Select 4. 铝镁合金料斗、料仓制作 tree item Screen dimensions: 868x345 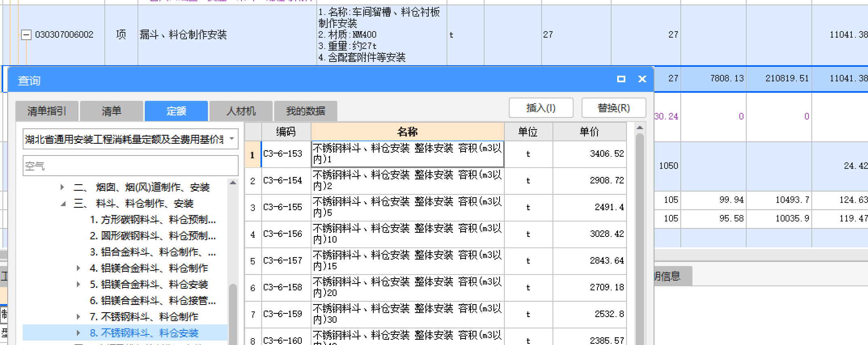(x=149, y=268)
